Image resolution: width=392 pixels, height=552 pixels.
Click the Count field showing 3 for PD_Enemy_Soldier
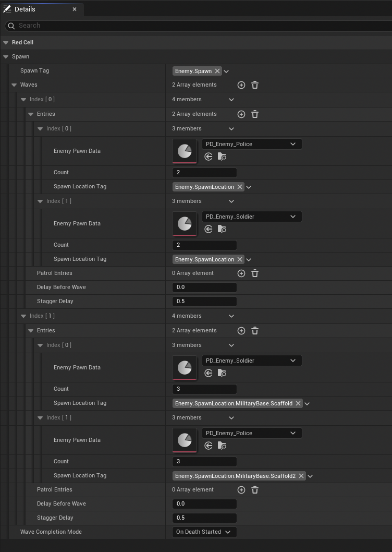[204, 389]
